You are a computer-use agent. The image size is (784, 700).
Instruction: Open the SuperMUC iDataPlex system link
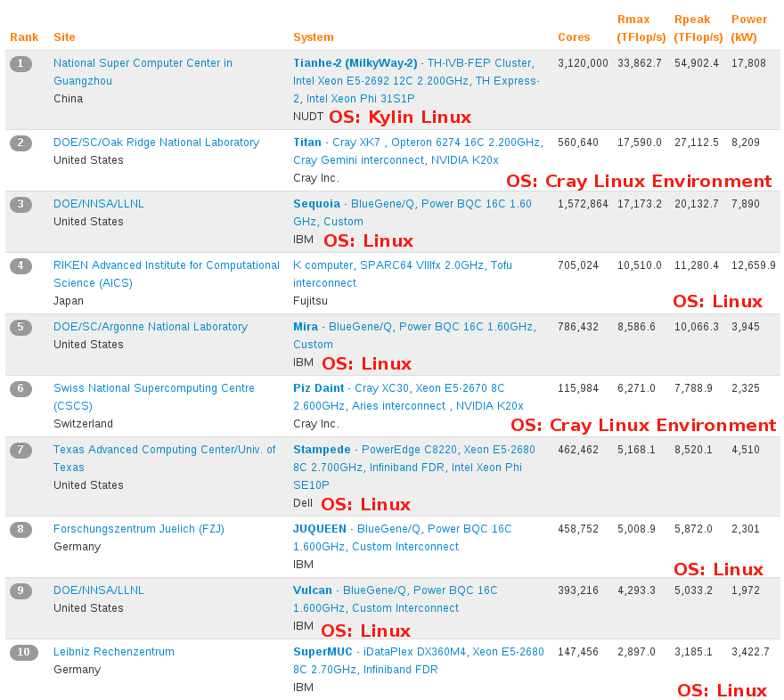pos(419,661)
